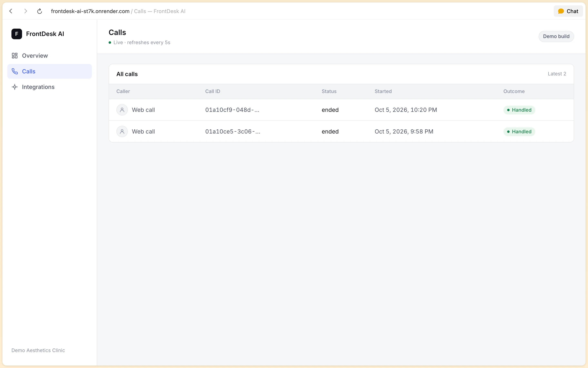The height and width of the screenshot is (368, 588).
Task: Click the Integrations node icon
Action: coord(14,87)
